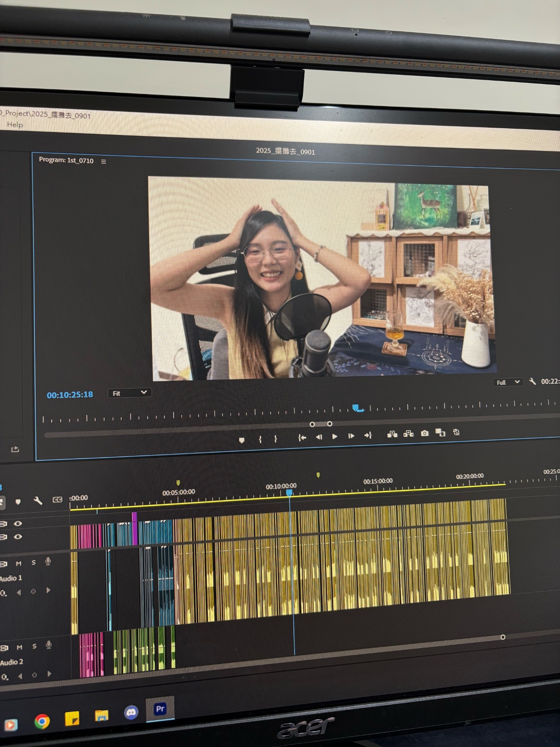Toggle sync lock on Audio 2 track
Viewport: 560px width, 747px height.
pyautogui.click(x=4, y=648)
